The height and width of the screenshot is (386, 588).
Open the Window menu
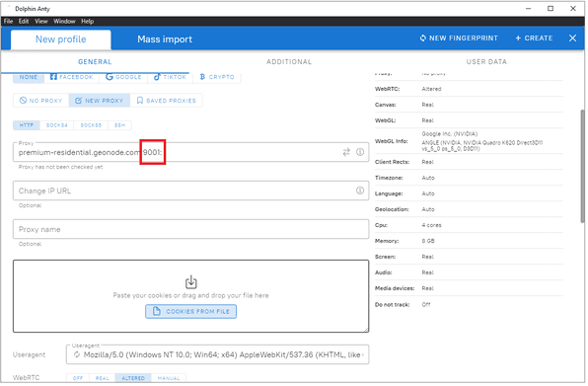coord(64,22)
